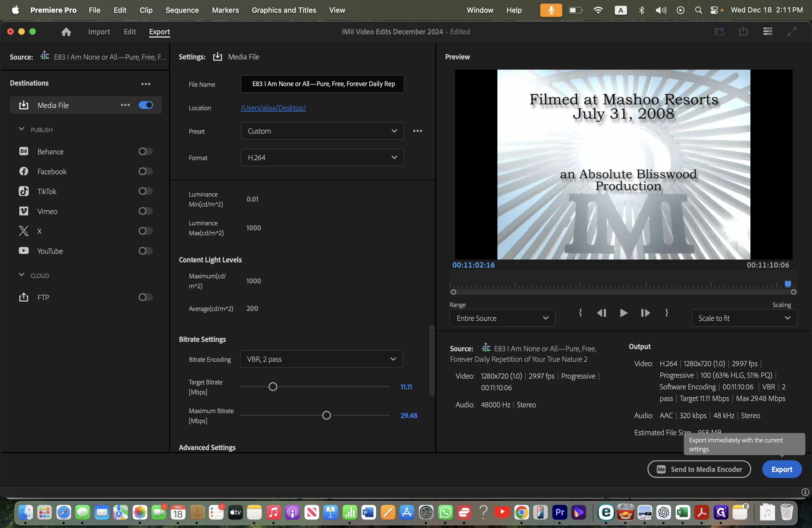Click the Target Bitrate value 11.11
This screenshot has width=812, height=528.
pos(406,387)
